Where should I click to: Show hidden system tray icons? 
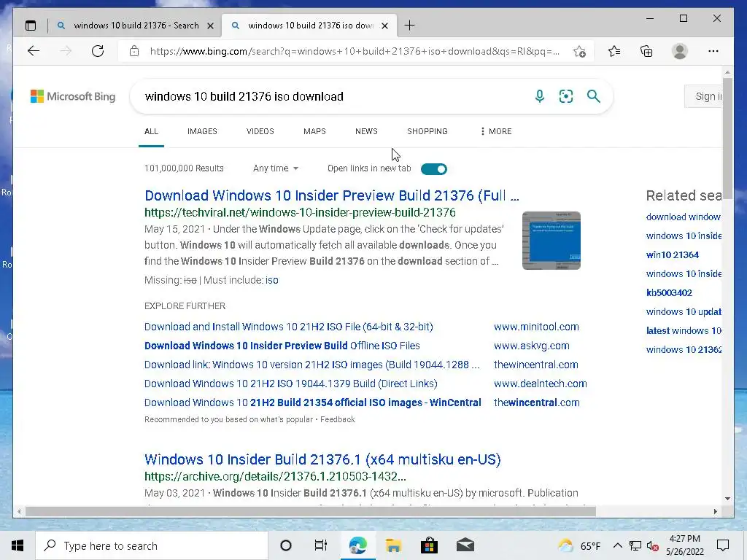(x=617, y=545)
